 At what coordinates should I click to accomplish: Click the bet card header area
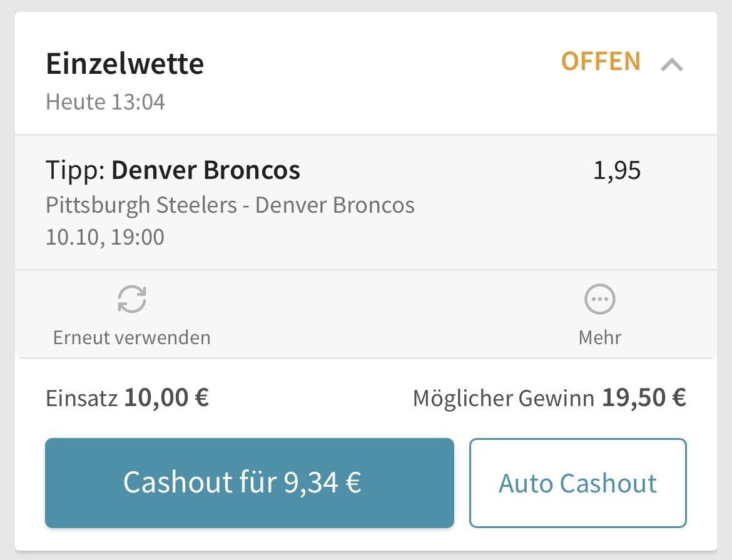click(x=366, y=73)
